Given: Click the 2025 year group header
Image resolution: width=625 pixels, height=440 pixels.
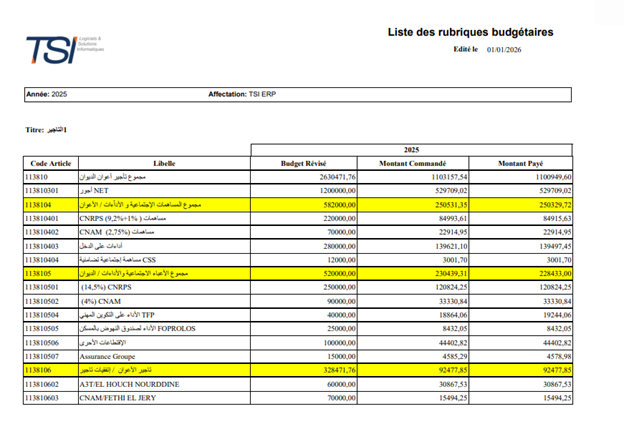Looking at the screenshot, I should [411, 150].
